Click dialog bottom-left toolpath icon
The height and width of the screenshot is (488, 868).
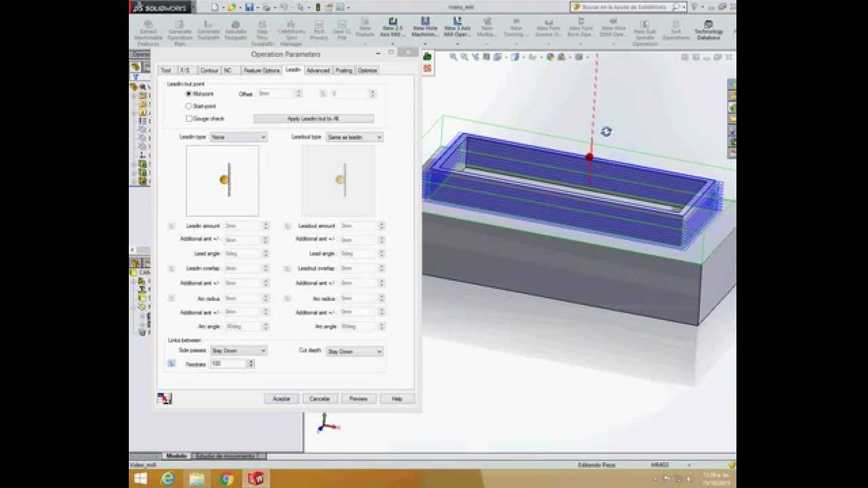click(x=164, y=399)
